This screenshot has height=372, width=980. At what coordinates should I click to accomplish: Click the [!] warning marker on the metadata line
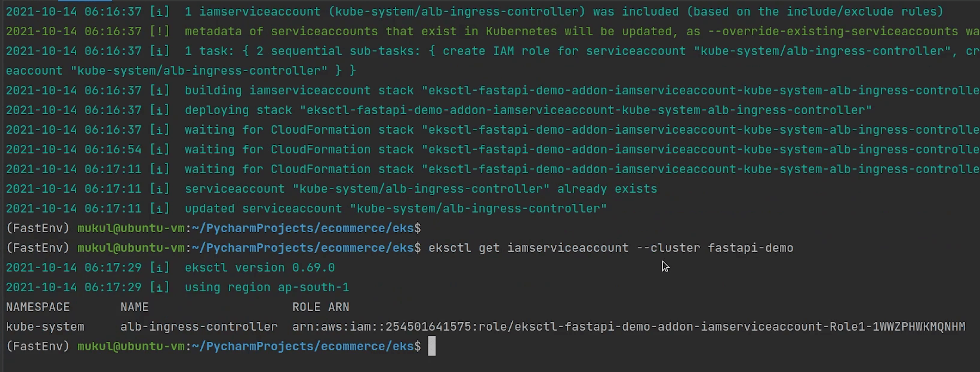click(159, 31)
